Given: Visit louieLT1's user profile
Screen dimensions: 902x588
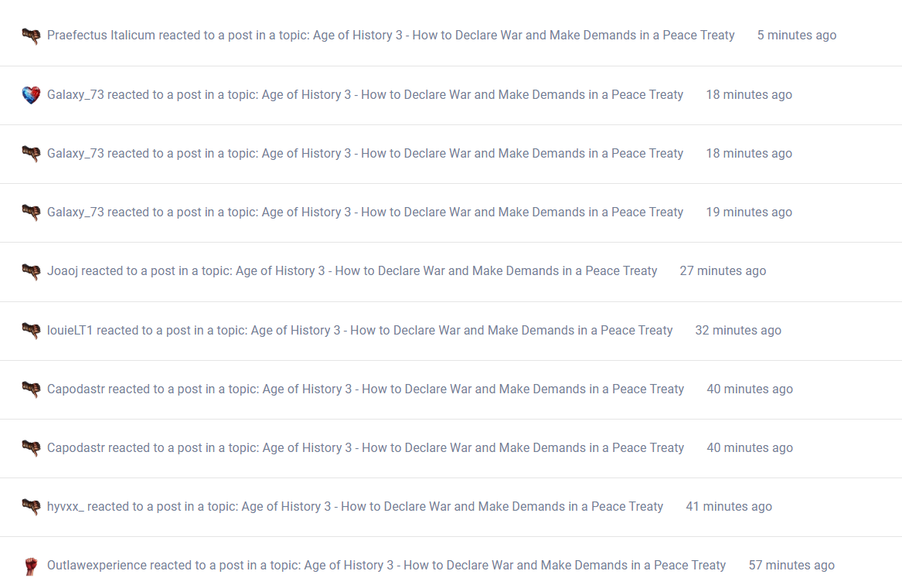Looking at the screenshot, I should pos(70,330).
